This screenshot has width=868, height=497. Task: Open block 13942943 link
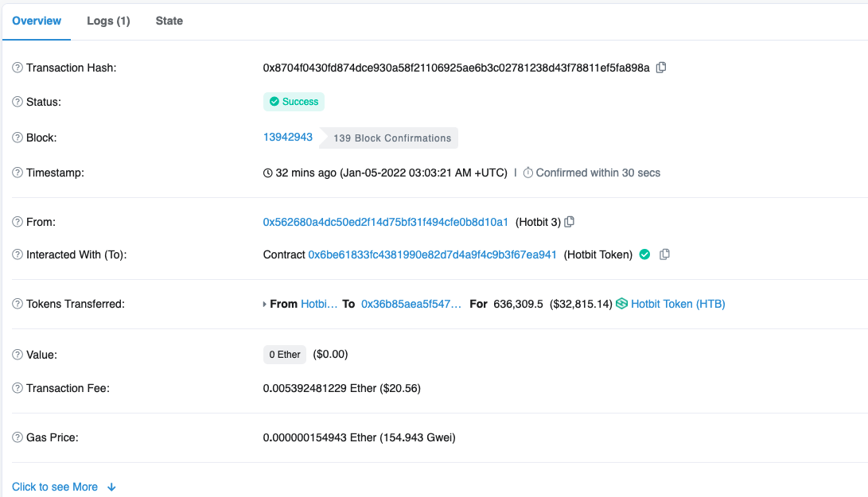click(287, 137)
